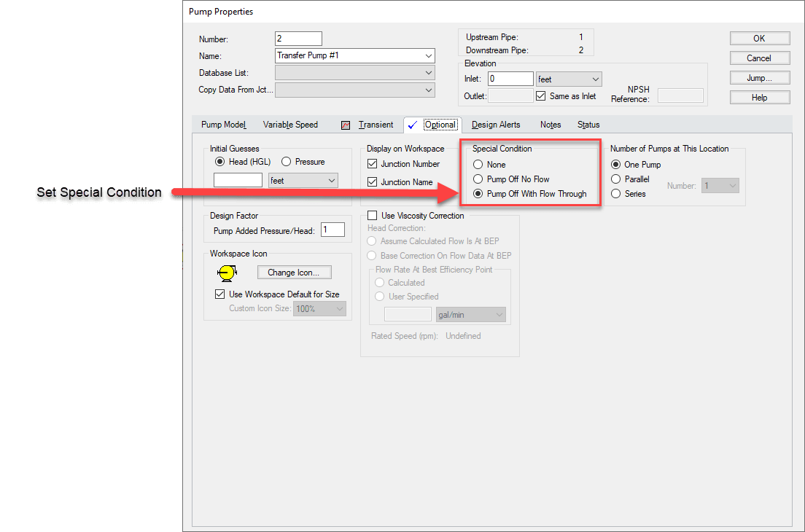Switch to the Design Alerts tab
The width and height of the screenshot is (805, 532).
495,124
